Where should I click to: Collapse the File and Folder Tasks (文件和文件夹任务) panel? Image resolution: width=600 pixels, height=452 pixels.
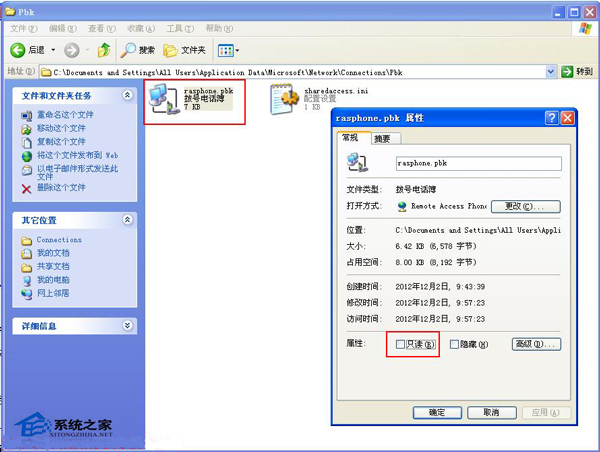point(127,95)
